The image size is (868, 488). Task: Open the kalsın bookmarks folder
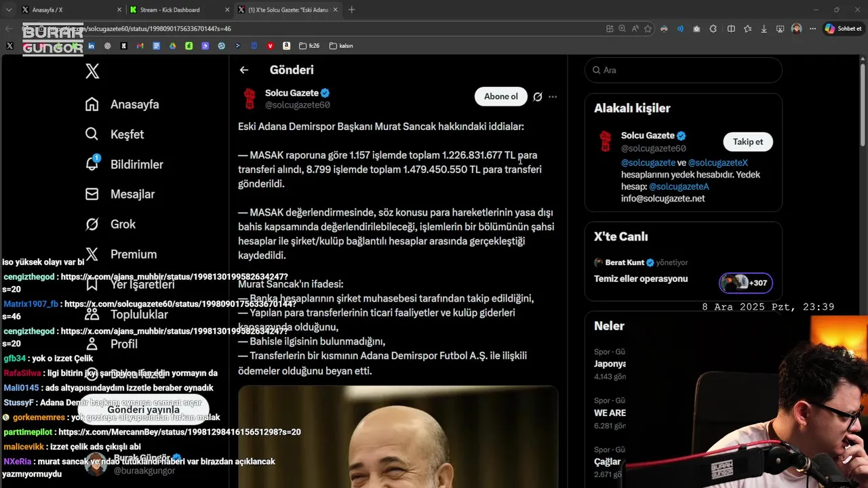coord(341,46)
